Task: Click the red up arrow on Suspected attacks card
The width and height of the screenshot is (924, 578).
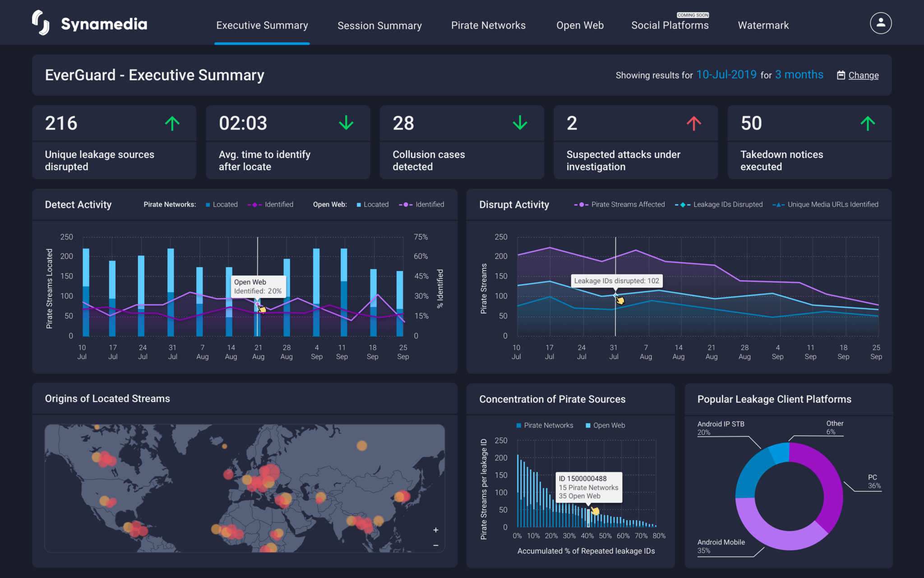Action: point(694,123)
